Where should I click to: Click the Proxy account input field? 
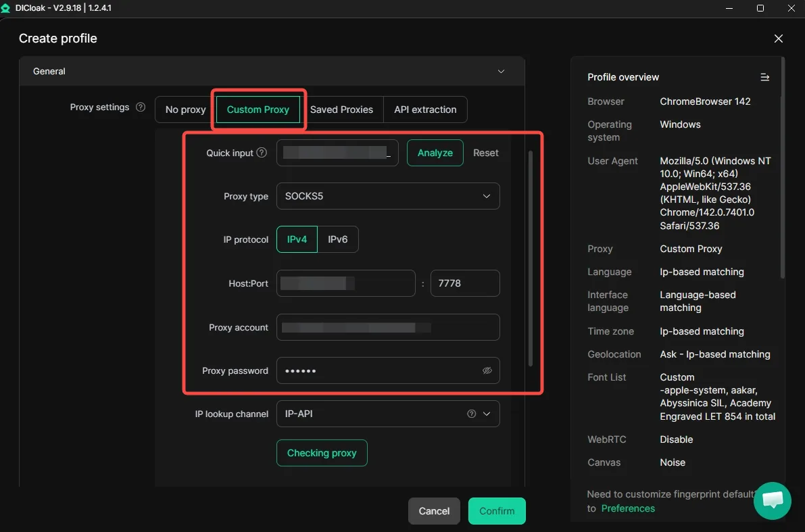[387, 327]
